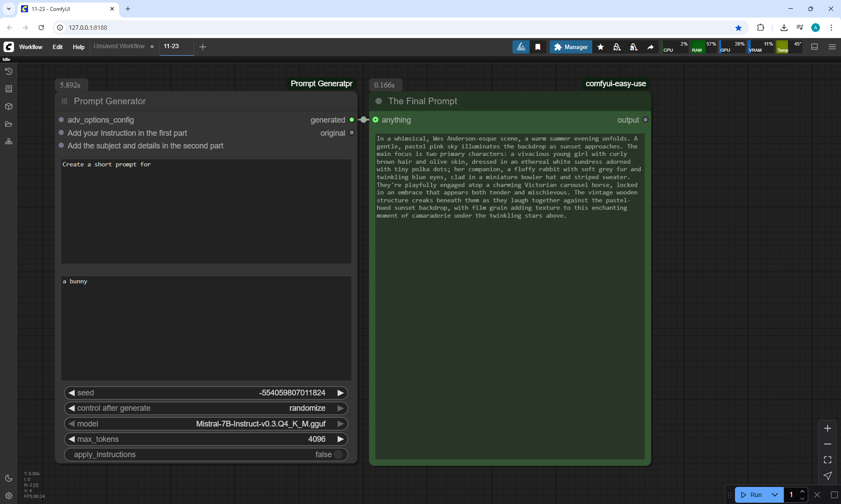Click the 'a bunny' text field
Viewport: 841px width, 504px height.
(206, 328)
